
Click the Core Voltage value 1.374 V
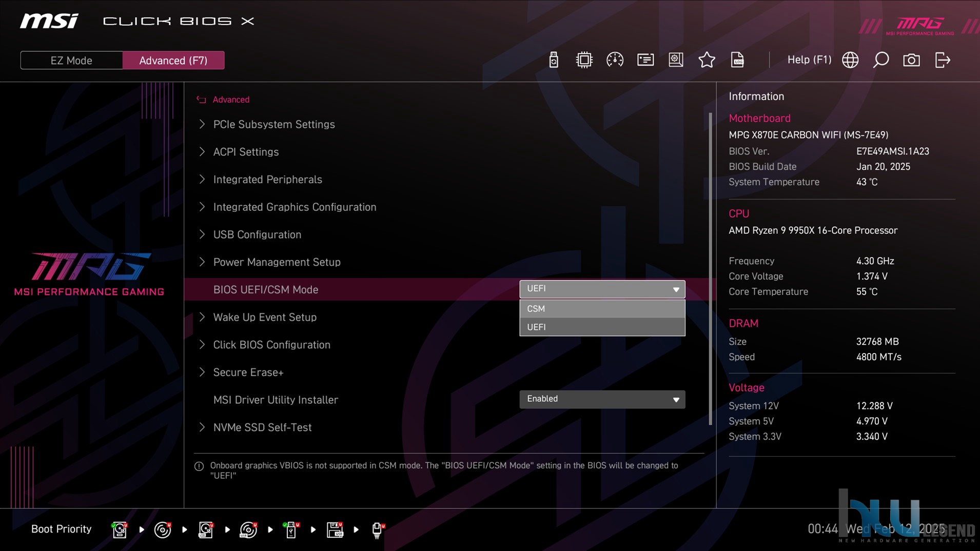tap(872, 277)
